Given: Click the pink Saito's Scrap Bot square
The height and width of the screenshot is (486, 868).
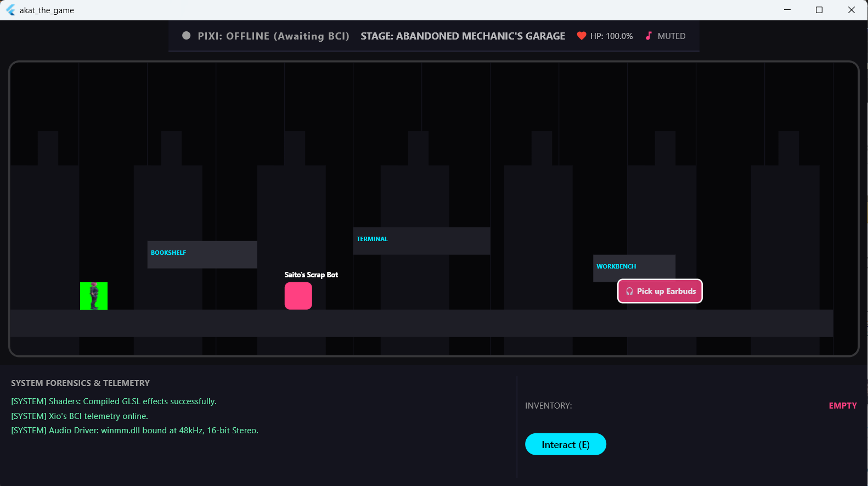Looking at the screenshot, I should pos(298,296).
